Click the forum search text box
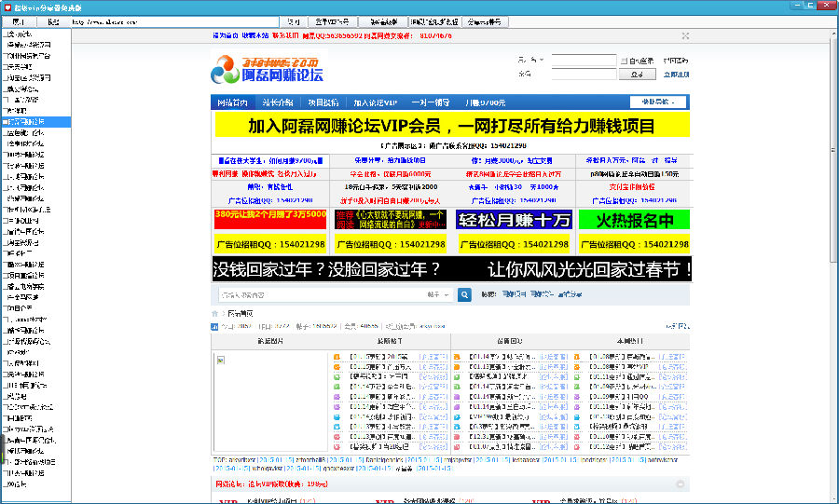The height and width of the screenshot is (504, 839). click(322, 294)
